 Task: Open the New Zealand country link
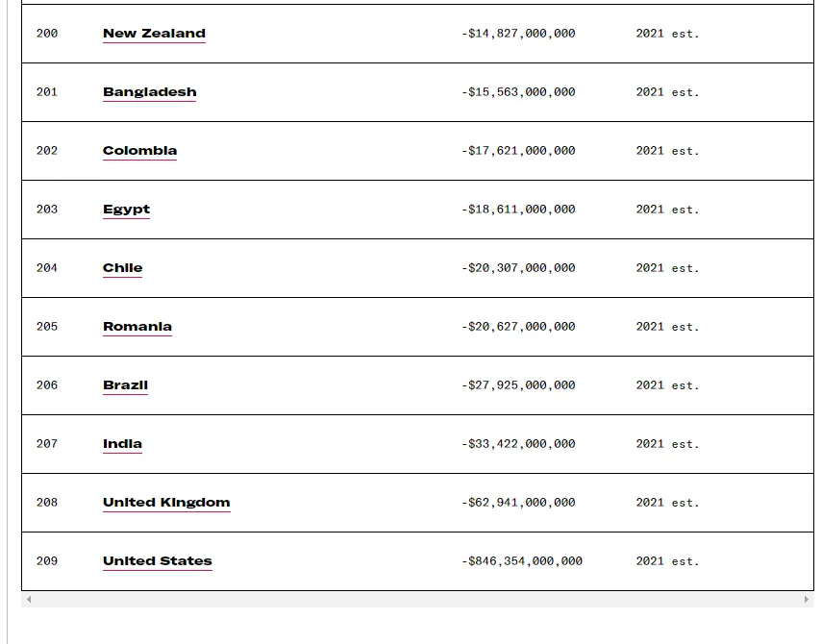[x=154, y=34]
